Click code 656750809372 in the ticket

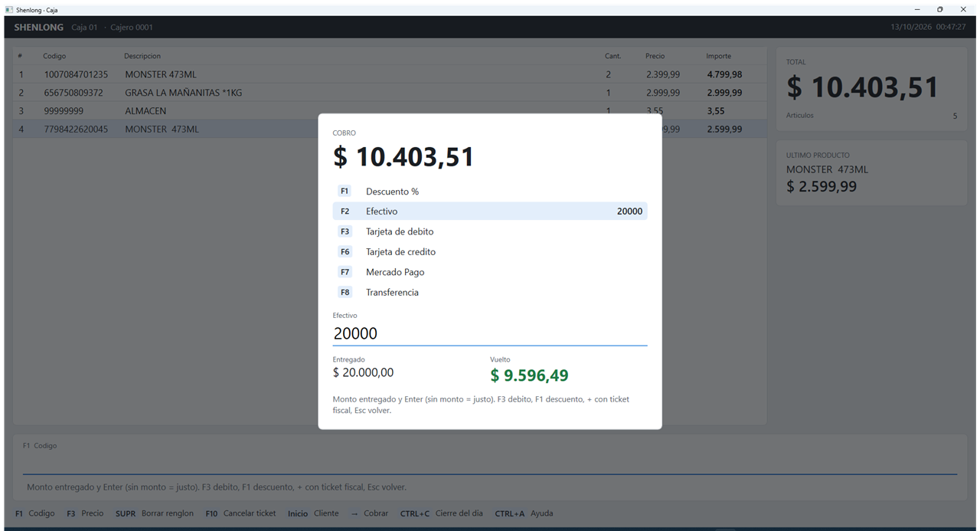73,93
